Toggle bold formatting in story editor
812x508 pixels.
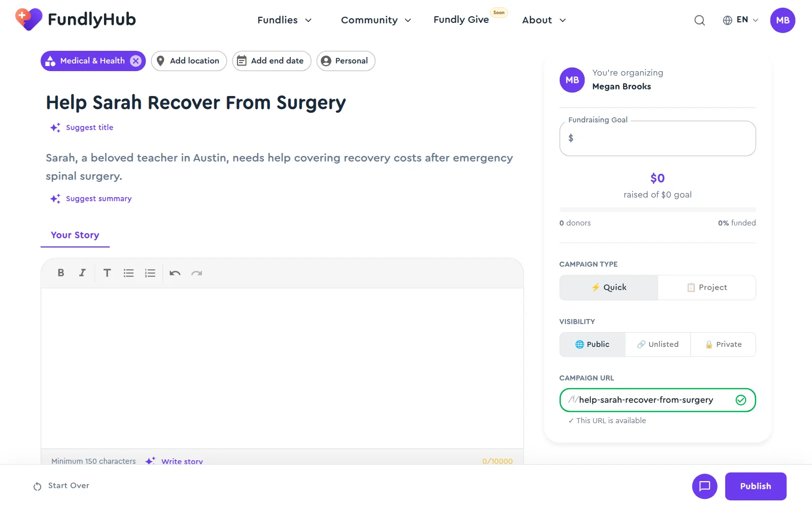click(61, 273)
